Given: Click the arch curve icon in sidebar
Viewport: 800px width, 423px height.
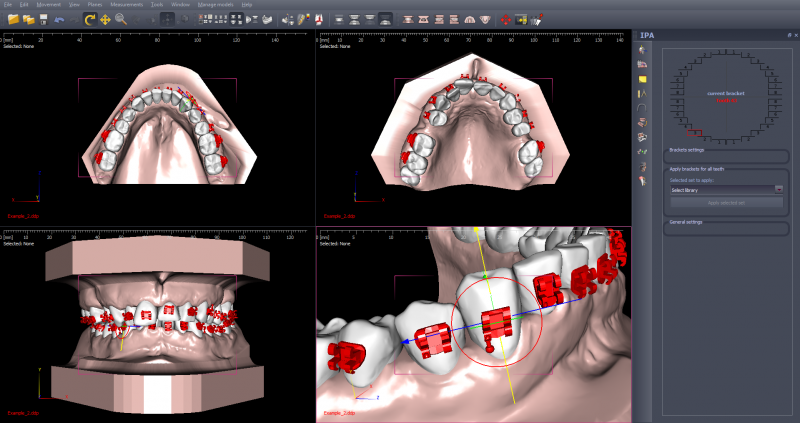Looking at the screenshot, I should coord(643,107).
